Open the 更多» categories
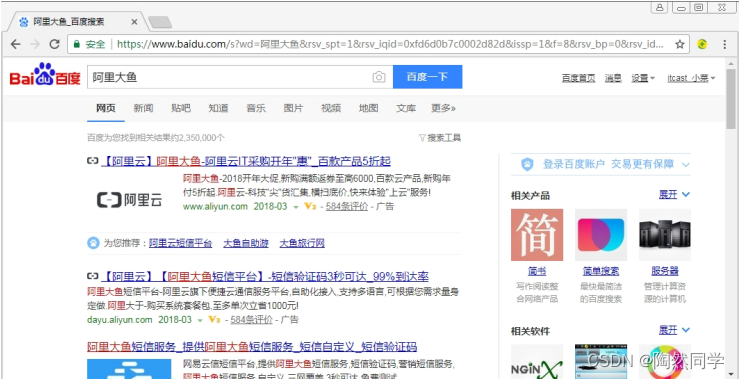 443,108
